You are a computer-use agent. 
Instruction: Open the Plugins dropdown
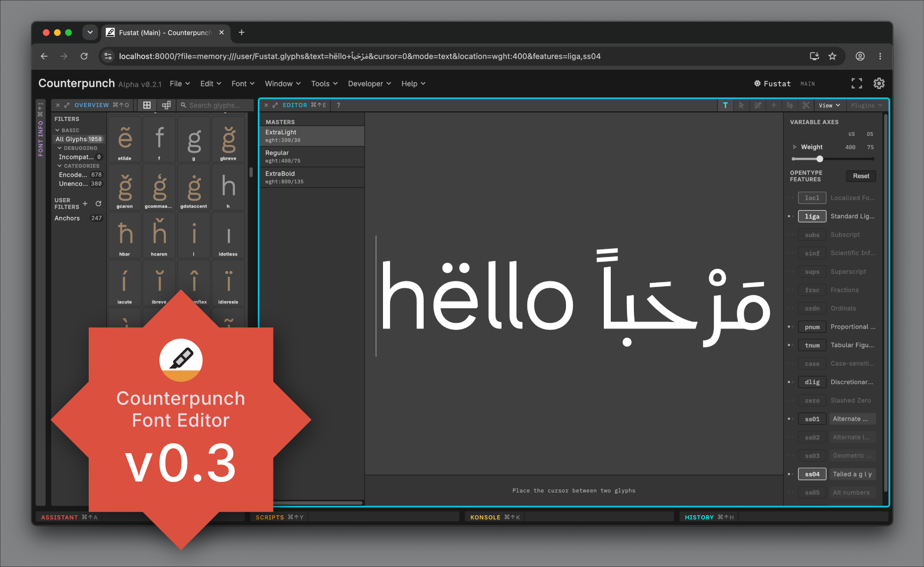[x=866, y=105]
